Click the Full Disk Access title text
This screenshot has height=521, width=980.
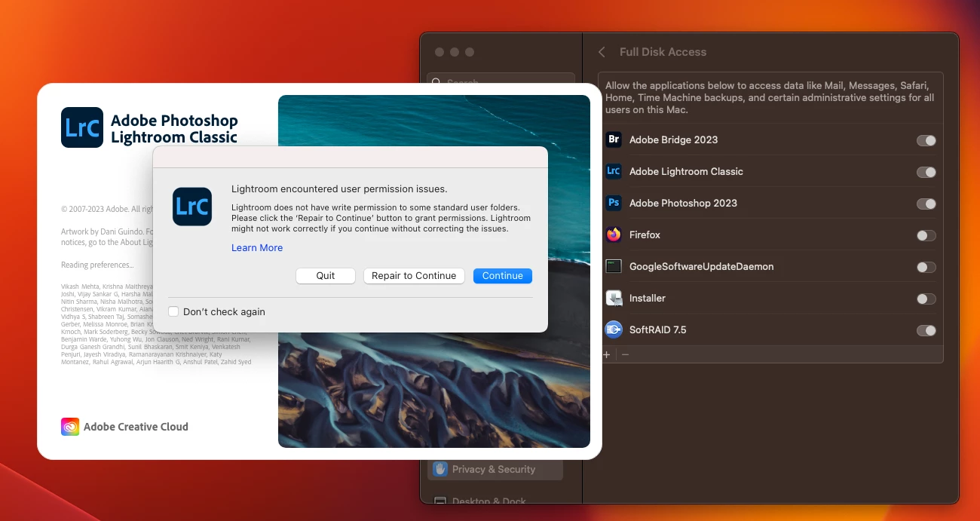coord(663,52)
